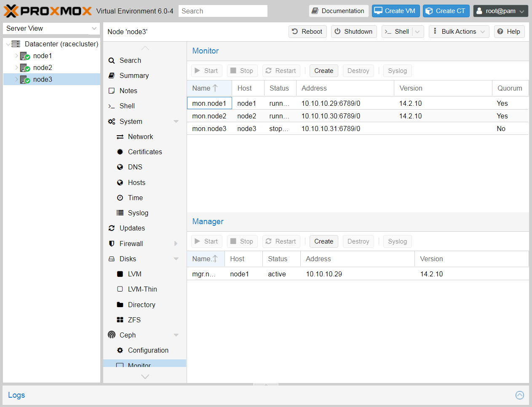
Task: Click the Proxmox logo
Action: click(48, 11)
